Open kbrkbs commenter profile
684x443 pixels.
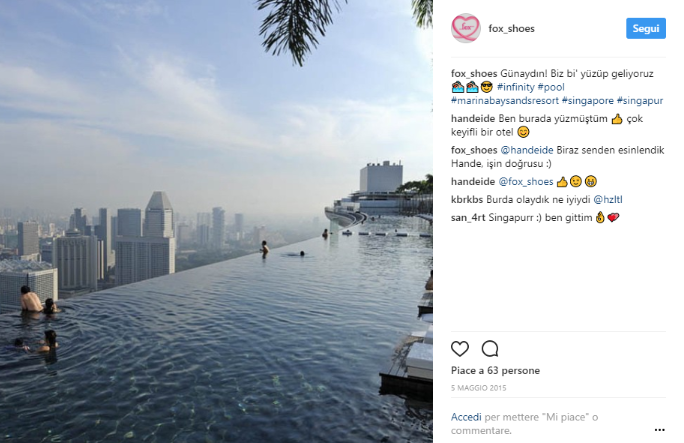point(467,200)
